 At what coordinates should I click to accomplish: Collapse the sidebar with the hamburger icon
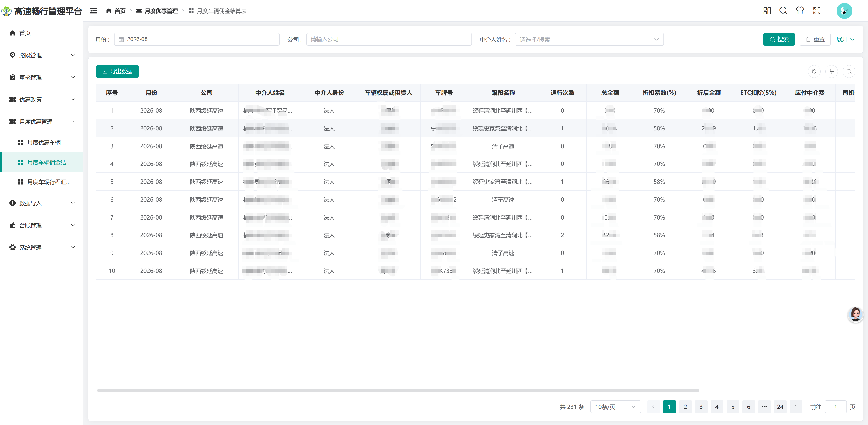(94, 11)
